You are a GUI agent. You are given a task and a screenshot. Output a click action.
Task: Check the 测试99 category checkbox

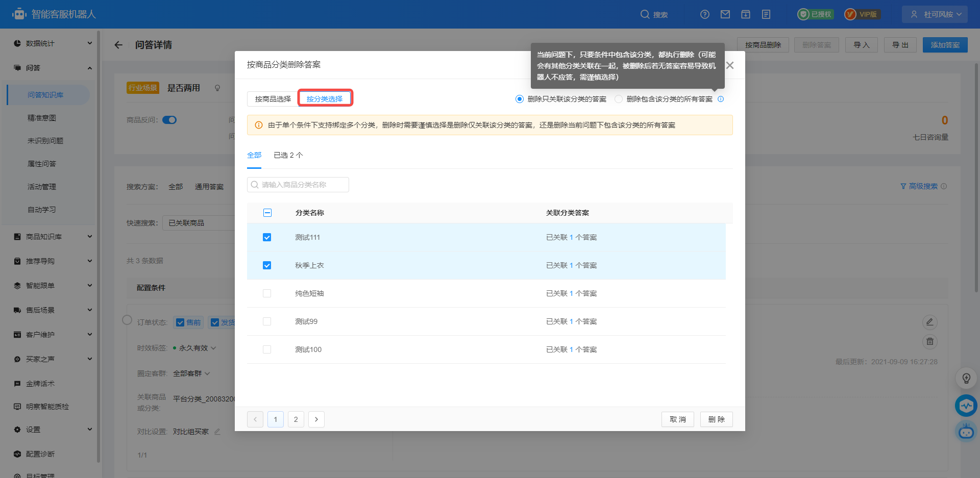pos(267,321)
